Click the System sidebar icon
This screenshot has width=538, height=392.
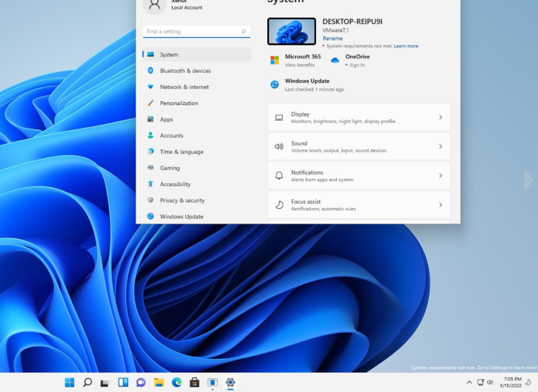(150, 54)
